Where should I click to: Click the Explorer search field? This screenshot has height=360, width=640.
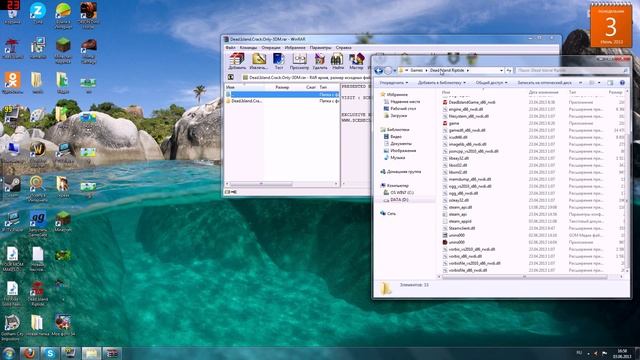point(571,71)
